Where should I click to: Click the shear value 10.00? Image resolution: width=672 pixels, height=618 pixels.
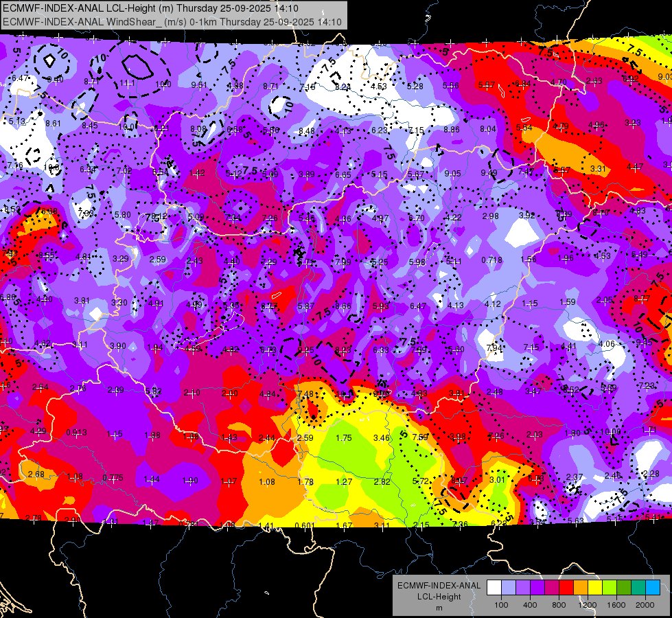pyautogui.click(x=610, y=431)
